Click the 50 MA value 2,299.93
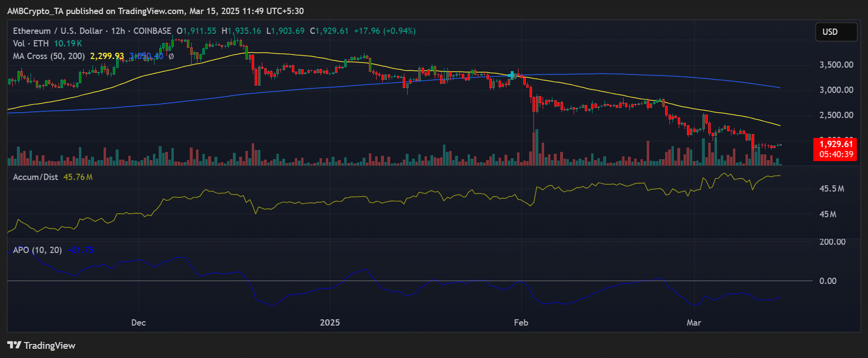 coord(107,56)
